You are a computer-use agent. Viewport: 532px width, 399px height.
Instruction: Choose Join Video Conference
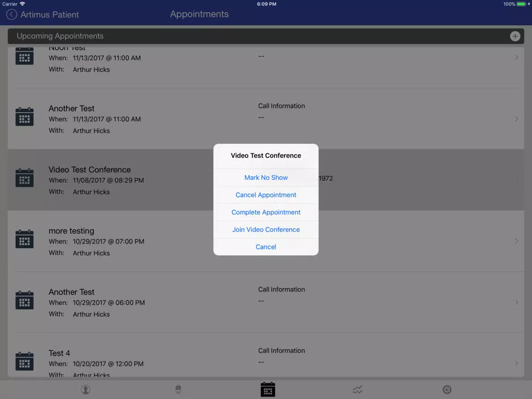coord(266,229)
